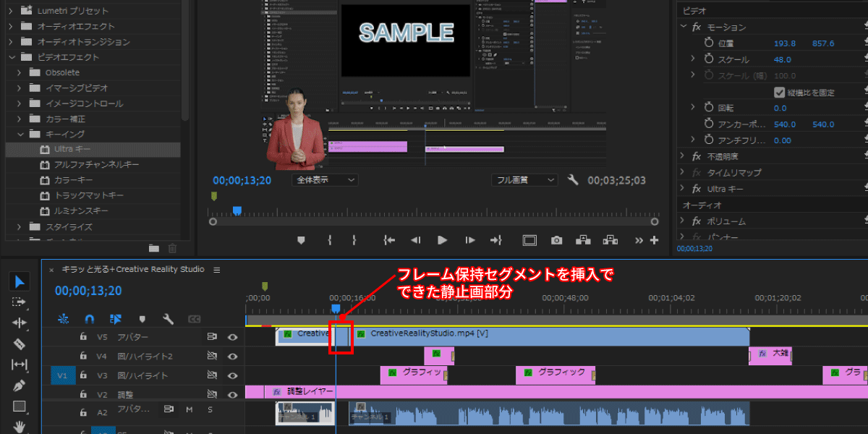Open timeline display settings wrench
This screenshot has width=868, height=434.
[168, 318]
